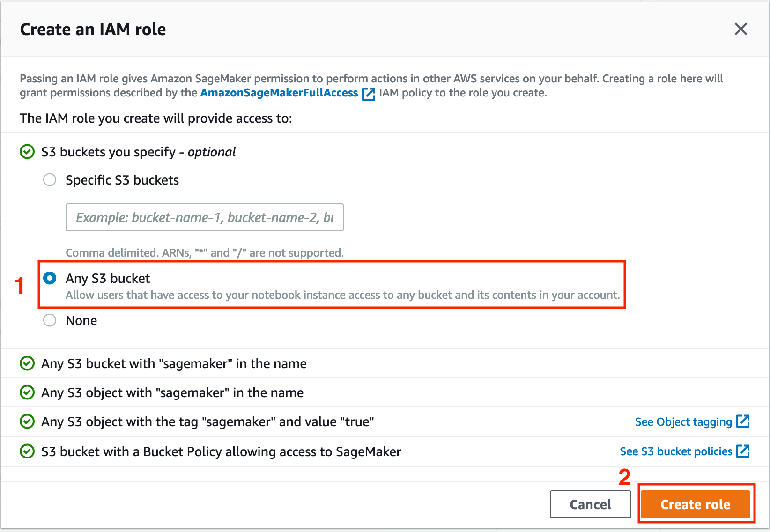
Task: Click the Any S3 bucket description text
Action: (342, 295)
